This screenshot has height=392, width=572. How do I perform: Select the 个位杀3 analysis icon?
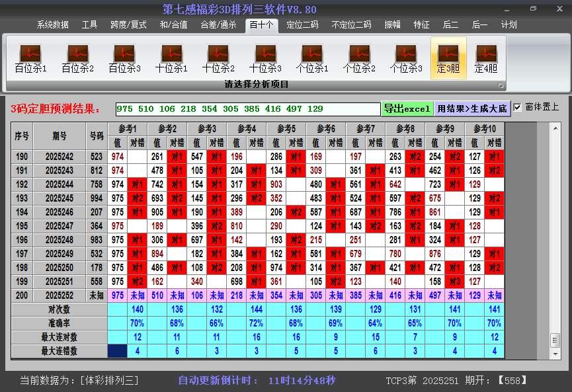point(405,58)
